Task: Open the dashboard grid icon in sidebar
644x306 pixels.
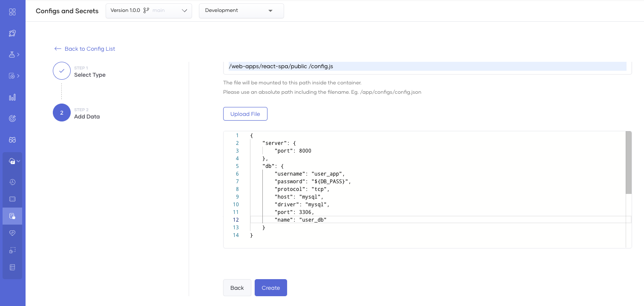Action: click(12, 12)
